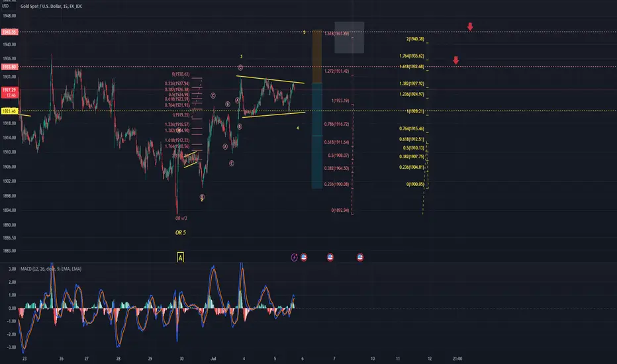Click the yellow 1921.46 price tag
This screenshot has width=617, height=364.
9,111
